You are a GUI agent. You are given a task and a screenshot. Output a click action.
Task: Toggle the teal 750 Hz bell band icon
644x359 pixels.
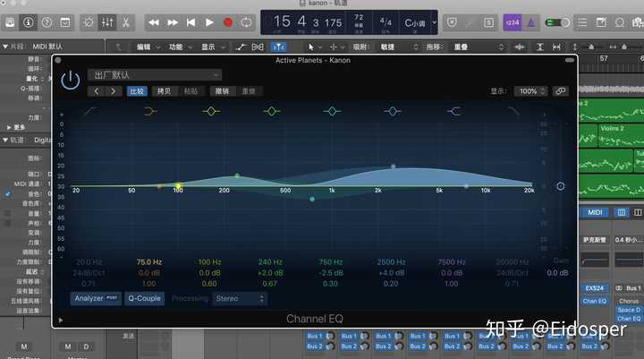[332, 111]
